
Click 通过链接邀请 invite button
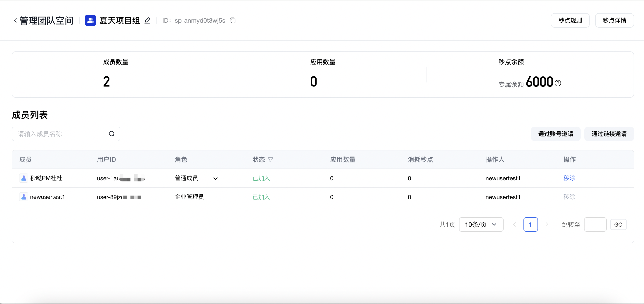(609, 134)
